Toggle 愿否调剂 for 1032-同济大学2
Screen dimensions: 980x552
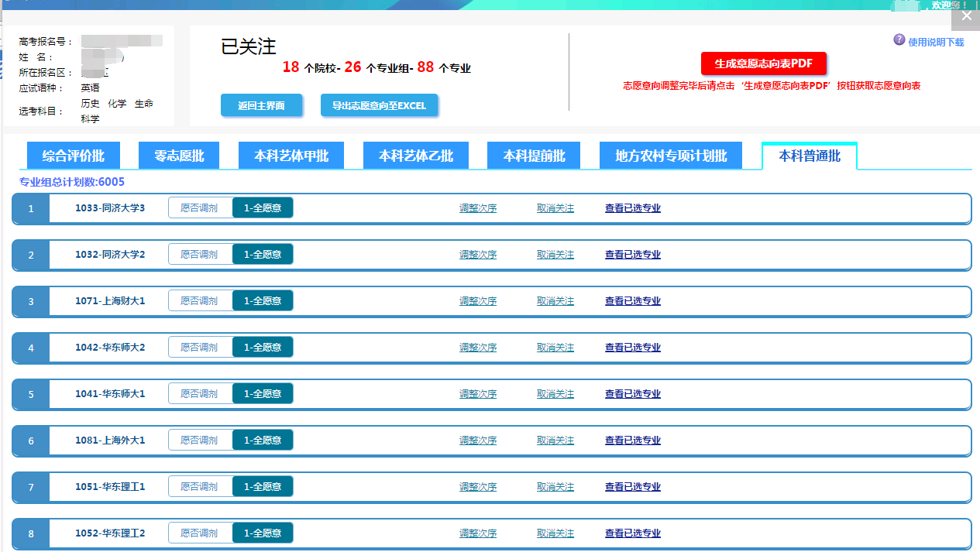coord(200,254)
